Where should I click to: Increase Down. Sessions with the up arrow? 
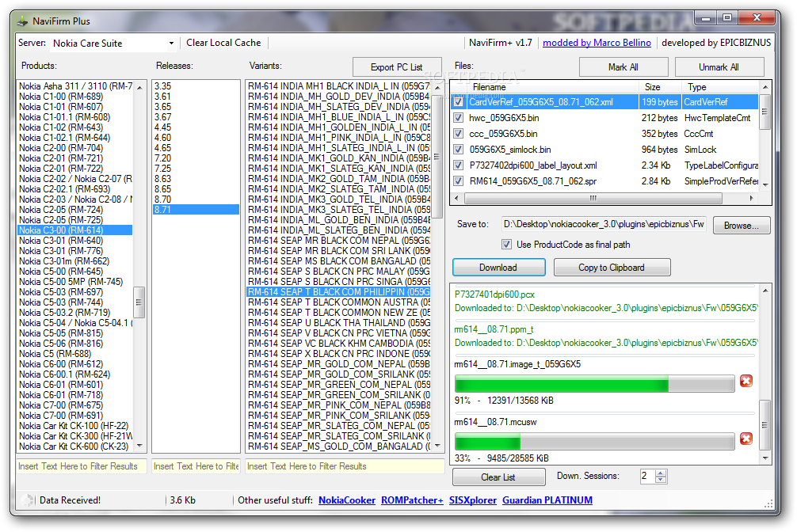click(x=660, y=473)
